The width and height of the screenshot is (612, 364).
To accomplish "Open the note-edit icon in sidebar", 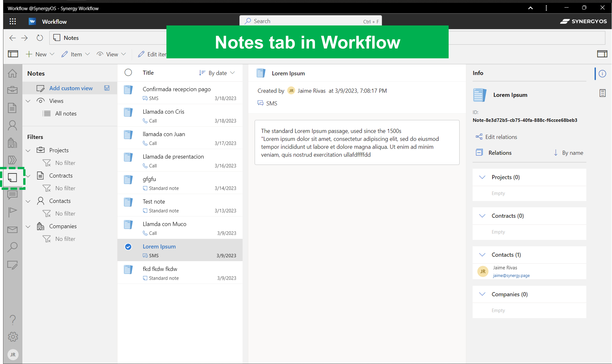I will coord(13,265).
